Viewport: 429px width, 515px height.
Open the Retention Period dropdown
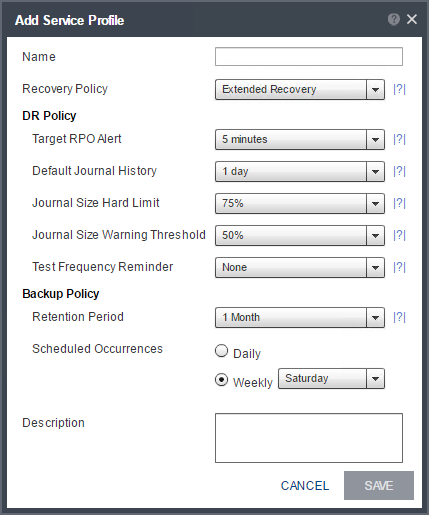(300, 317)
